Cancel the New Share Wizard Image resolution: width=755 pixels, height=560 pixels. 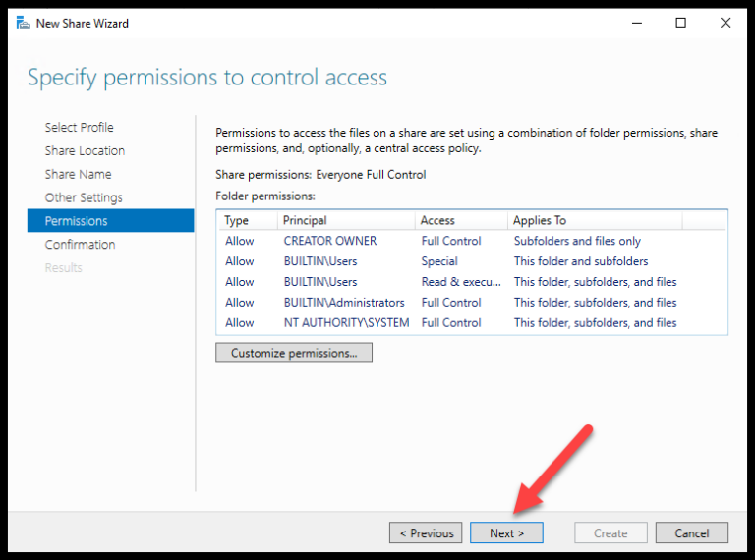[x=692, y=533]
